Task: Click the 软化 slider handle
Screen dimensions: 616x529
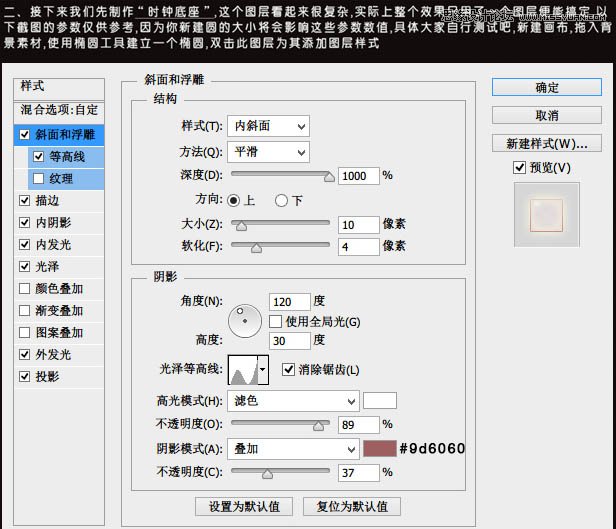Action: (257, 248)
